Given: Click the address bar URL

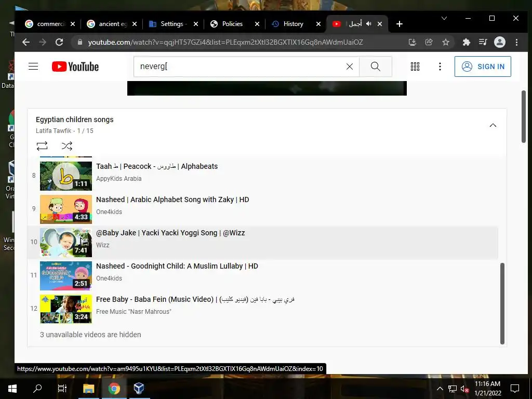Looking at the screenshot, I should tap(225, 42).
